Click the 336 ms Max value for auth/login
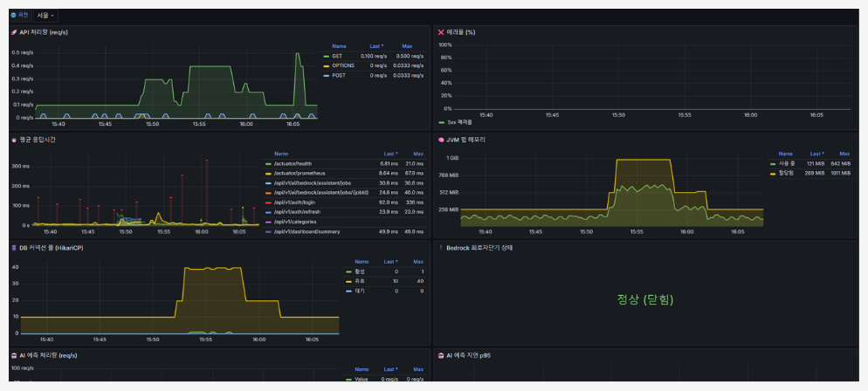The image size is (868, 391). (415, 202)
